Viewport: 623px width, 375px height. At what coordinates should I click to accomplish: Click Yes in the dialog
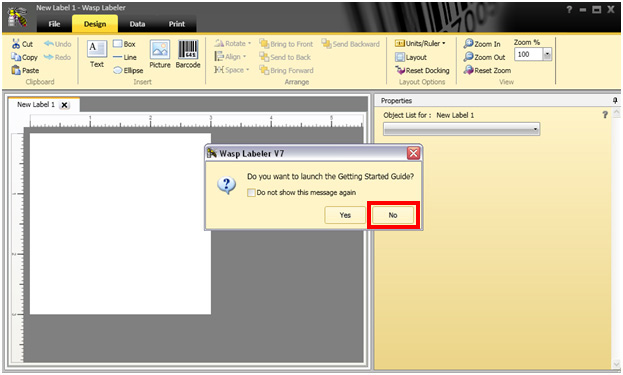pos(345,215)
